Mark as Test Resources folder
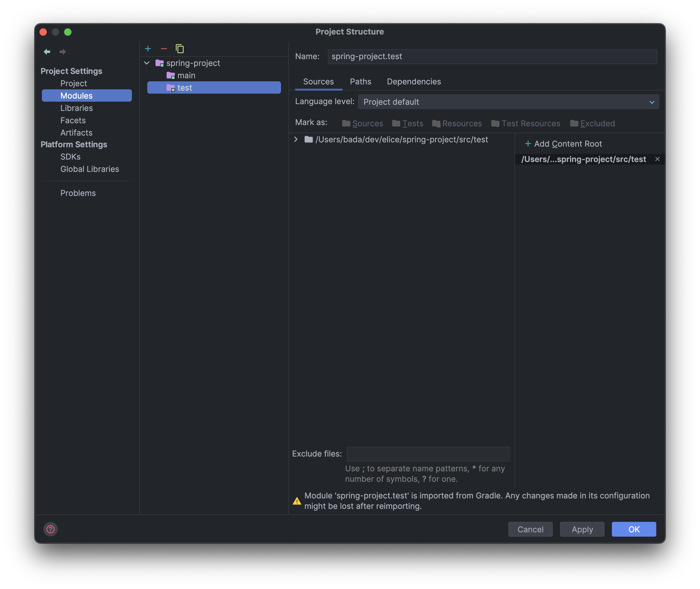The width and height of the screenshot is (700, 589). tap(525, 124)
